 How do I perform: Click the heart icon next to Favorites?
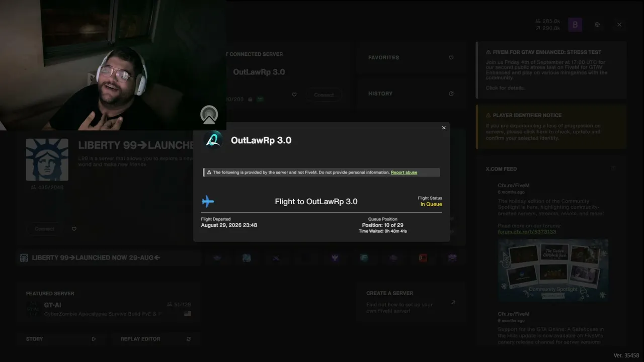(x=451, y=58)
